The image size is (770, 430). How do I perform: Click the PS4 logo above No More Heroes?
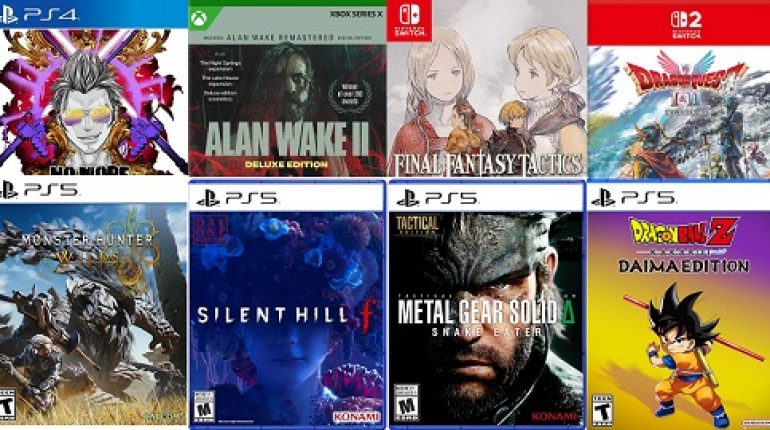tap(38, 15)
